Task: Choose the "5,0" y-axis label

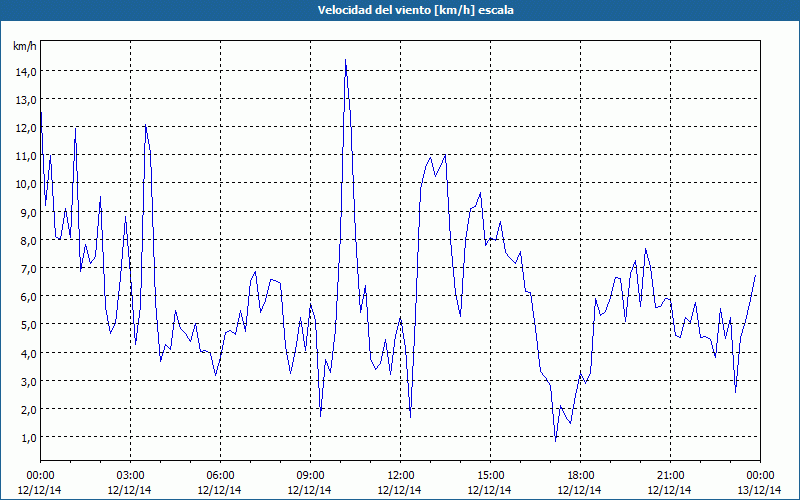Action: [x=28, y=325]
